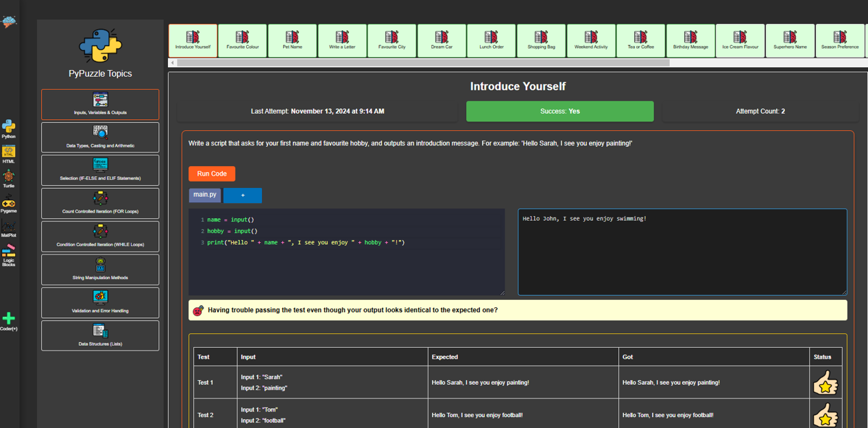Select Data Structures (Lists) topic

point(100,335)
